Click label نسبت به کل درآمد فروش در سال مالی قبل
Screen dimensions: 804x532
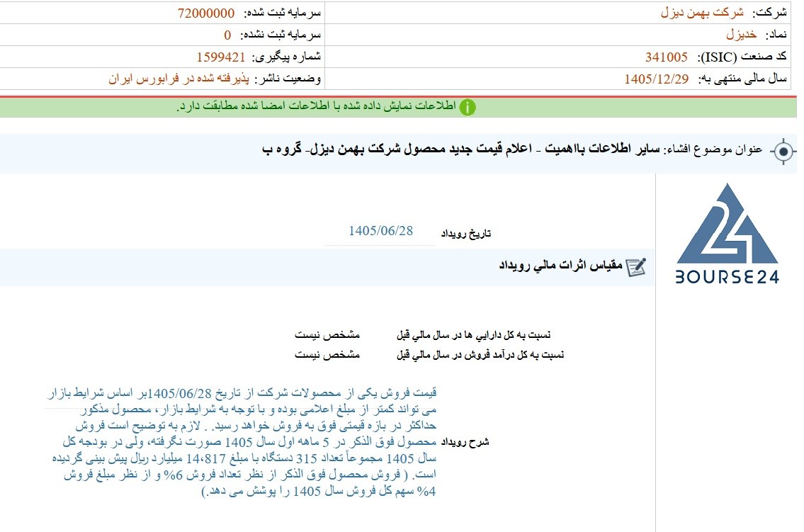[x=480, y=355]
